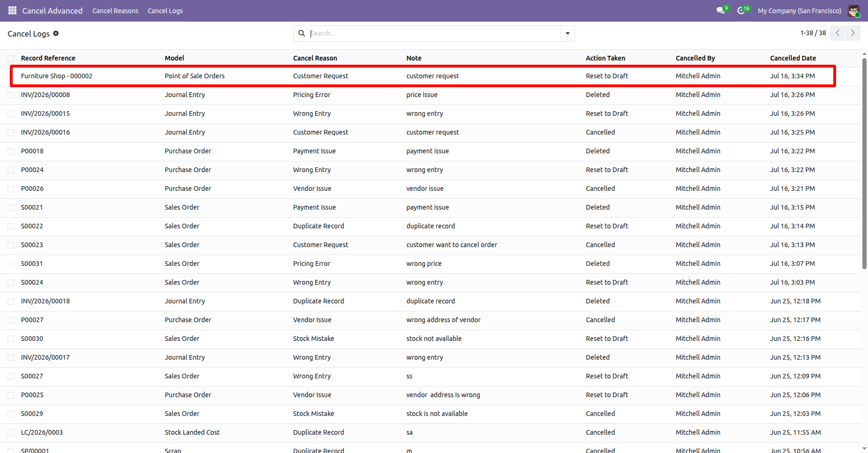Focus the Search input field
Image resolution: width=868 pixels, height=453 pixels.
(x=434, y=33)
